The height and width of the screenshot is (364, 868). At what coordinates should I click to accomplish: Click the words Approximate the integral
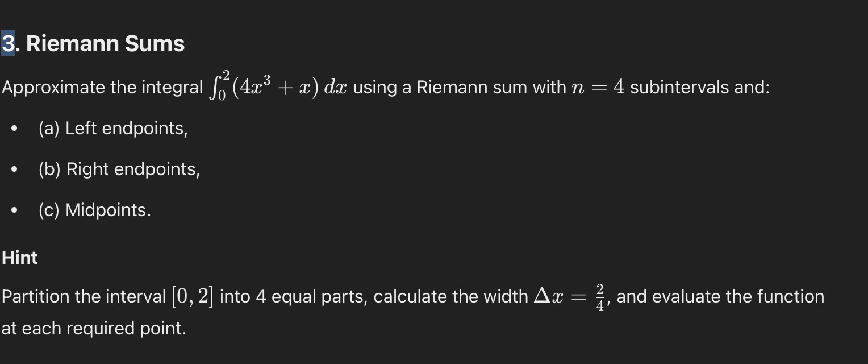coord(102,88)
